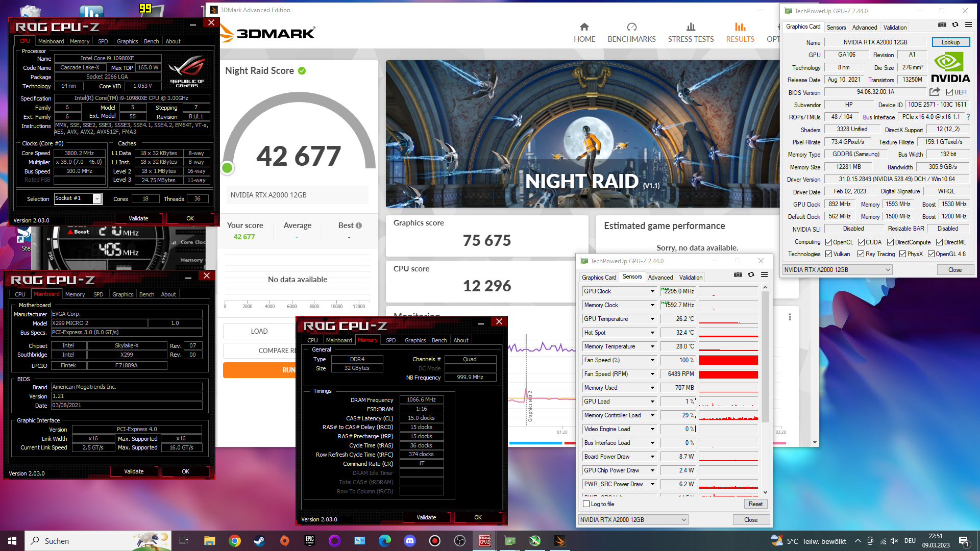The height and width of the screenshot is (551, 980).
Task: Take screenshot in GPU-Z Graphics Card window
Action: 942,24
